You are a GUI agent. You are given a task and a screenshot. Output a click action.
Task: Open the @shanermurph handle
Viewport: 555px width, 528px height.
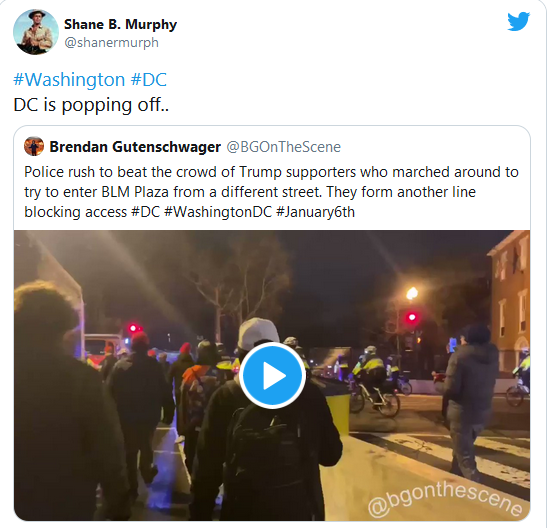pos(111,42)
